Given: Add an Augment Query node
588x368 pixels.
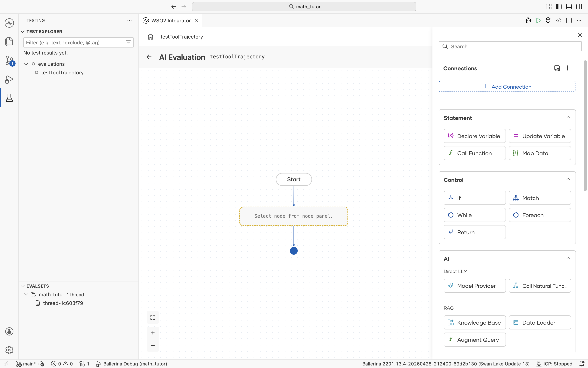Looking at the screenshot, I should pyautogui.click(x=474, y=340).
